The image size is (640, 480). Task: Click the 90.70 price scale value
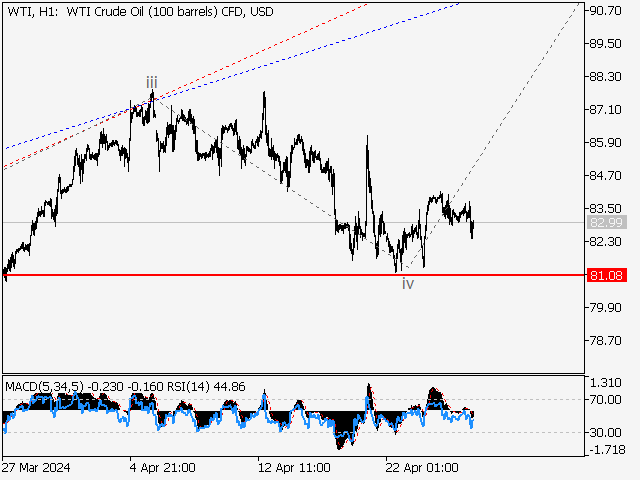pyautogui.click(x=605, y=11)
